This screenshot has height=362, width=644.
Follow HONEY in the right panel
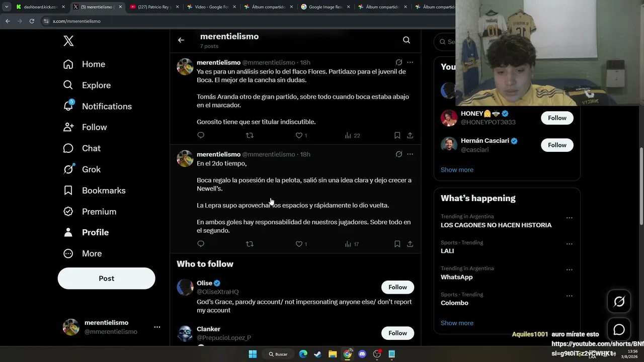click(557, 118)
